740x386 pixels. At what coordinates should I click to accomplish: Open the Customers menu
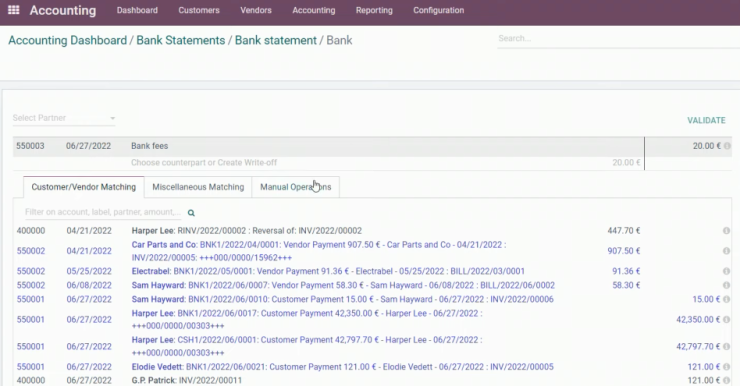click(x=199, y=10)
